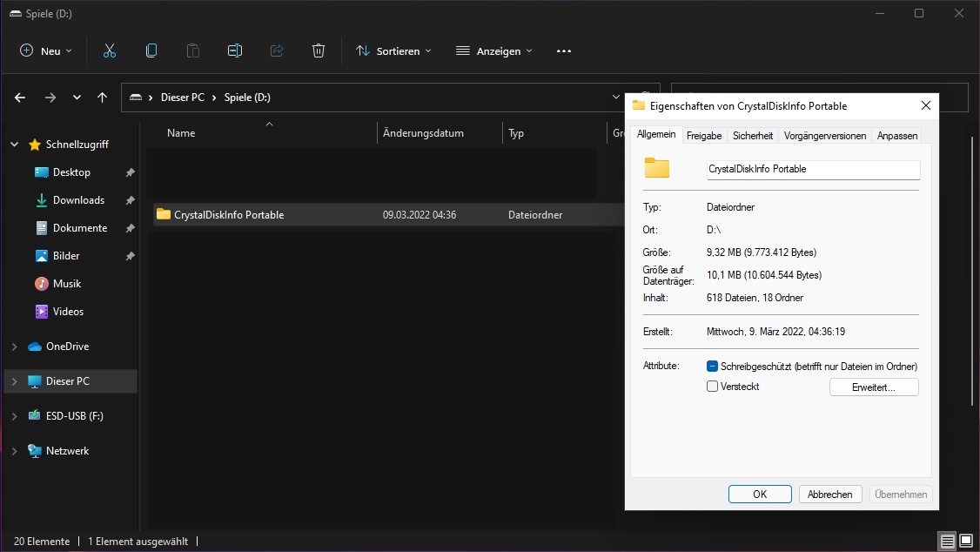Open the Sortieren dropdown

coord(393,50)
